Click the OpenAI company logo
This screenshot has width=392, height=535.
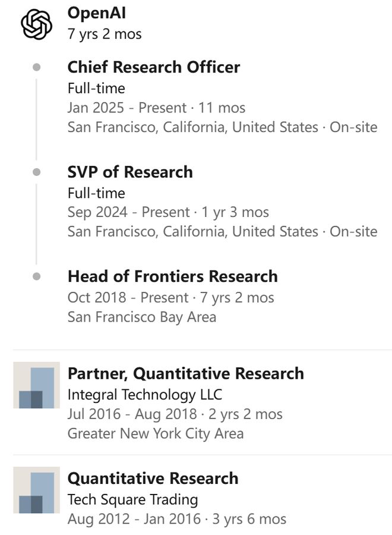tap(36, 25)
